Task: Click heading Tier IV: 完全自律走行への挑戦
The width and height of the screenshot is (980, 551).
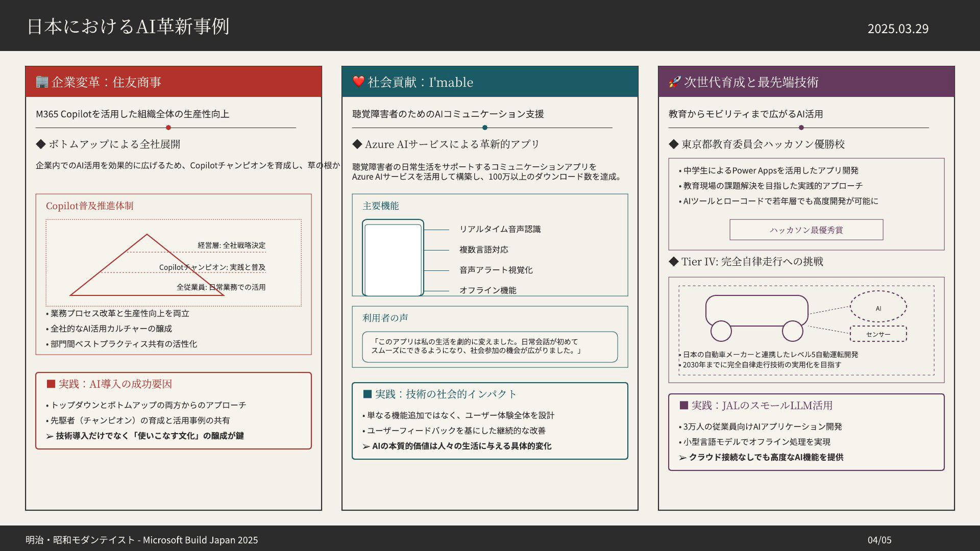Action: click(x=746, y=261)
